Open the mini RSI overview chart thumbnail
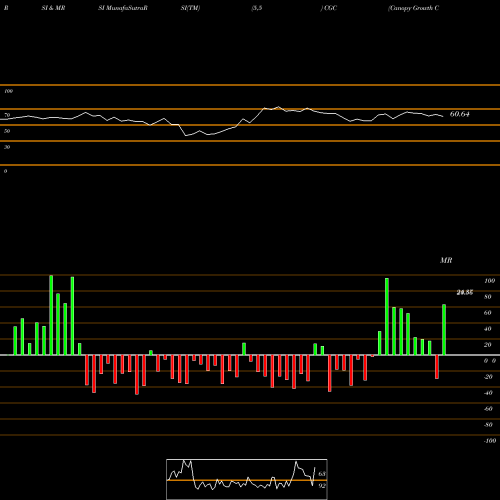The image size is (500, 500). click(x=247, y=479)
